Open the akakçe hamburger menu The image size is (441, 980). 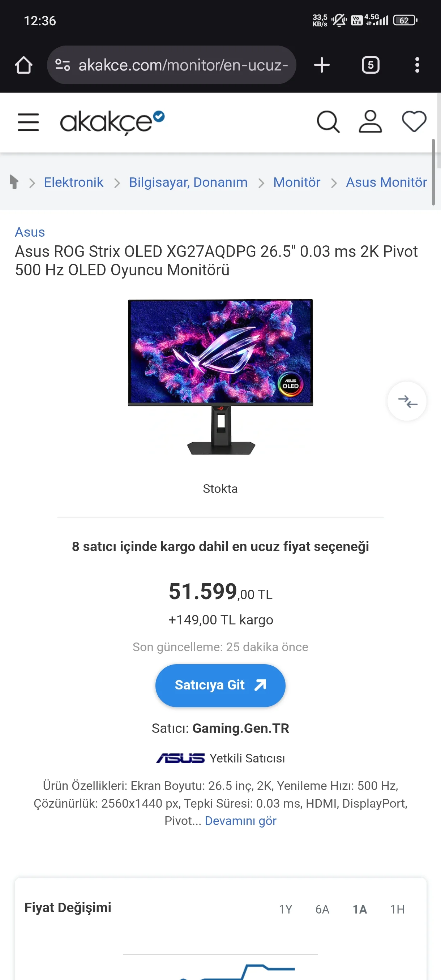pyautogui.click(x=29, y=122)
